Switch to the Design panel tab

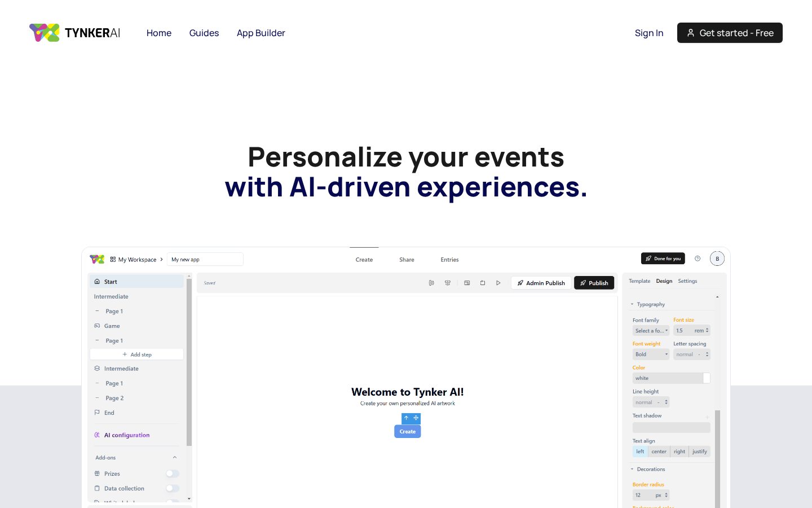pos(664,281)
